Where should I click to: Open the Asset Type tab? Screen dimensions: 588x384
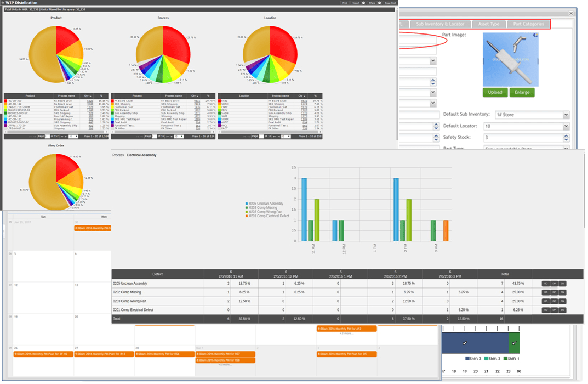488,24
